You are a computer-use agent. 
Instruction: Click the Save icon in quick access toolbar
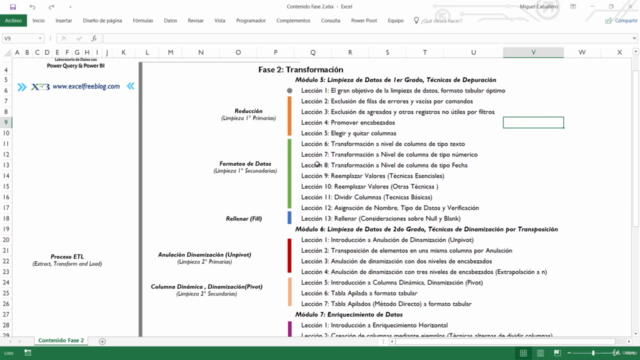13,7
